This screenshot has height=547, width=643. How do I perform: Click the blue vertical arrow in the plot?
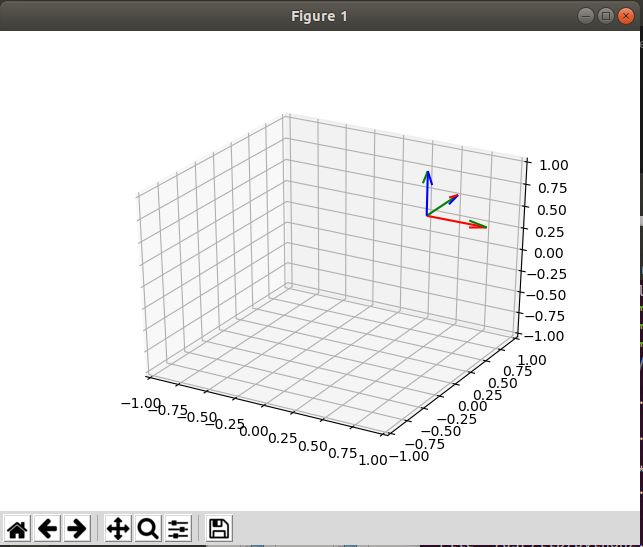[x=428, y=193]
